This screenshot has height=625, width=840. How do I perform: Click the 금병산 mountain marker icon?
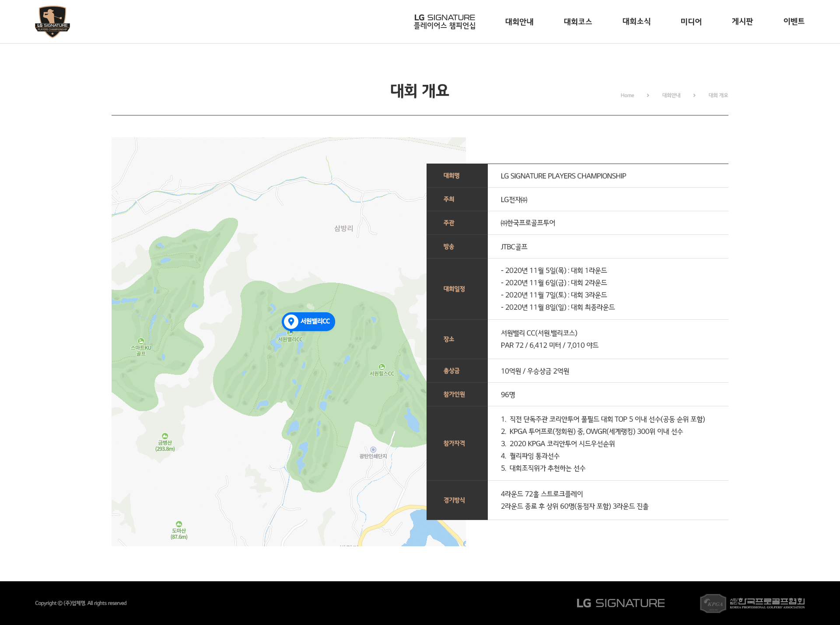pos(165,436)
